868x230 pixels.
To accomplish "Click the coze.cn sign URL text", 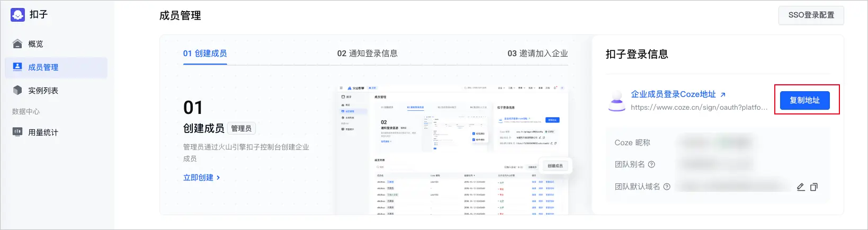I will pyautogui.click(x=699, y=107).
